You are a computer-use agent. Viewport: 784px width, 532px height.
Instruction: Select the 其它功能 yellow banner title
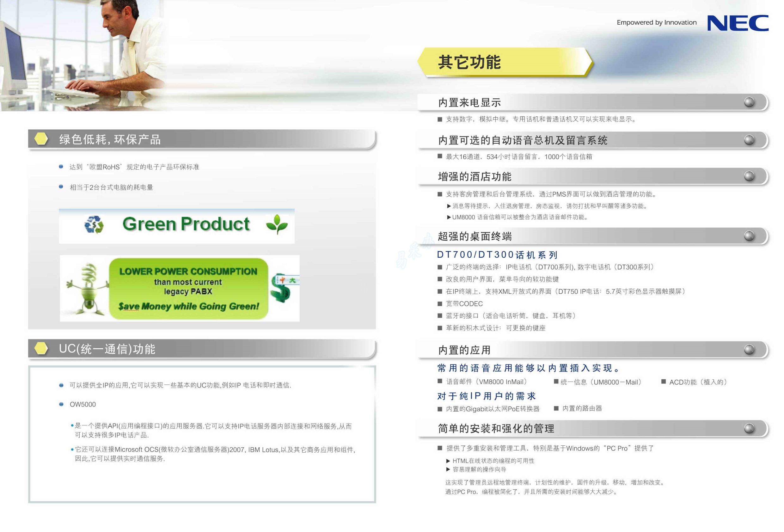click(469, 62)
